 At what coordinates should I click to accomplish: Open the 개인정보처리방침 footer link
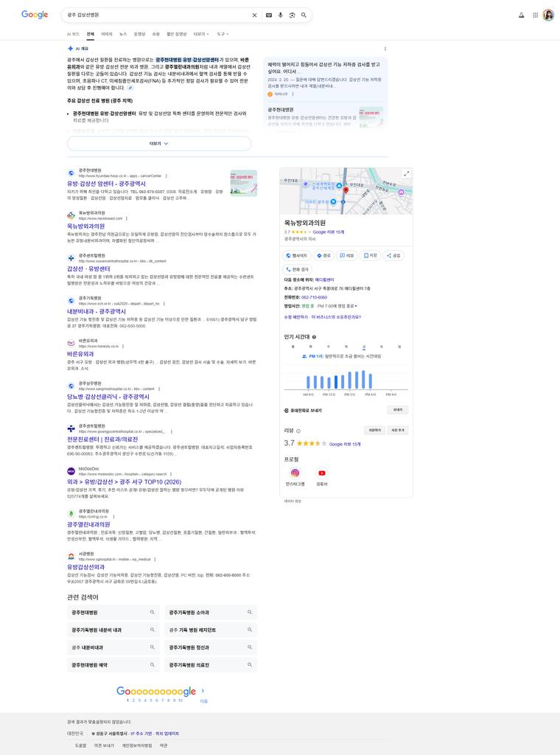pos(136,746)
